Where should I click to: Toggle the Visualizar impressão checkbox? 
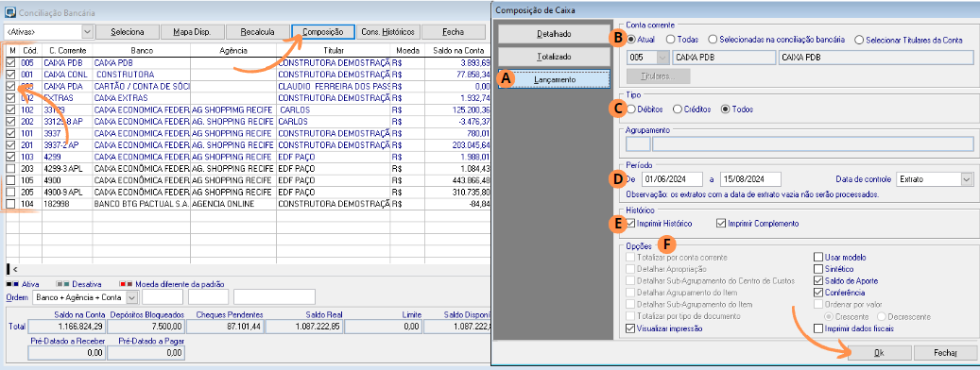point(630,328)
